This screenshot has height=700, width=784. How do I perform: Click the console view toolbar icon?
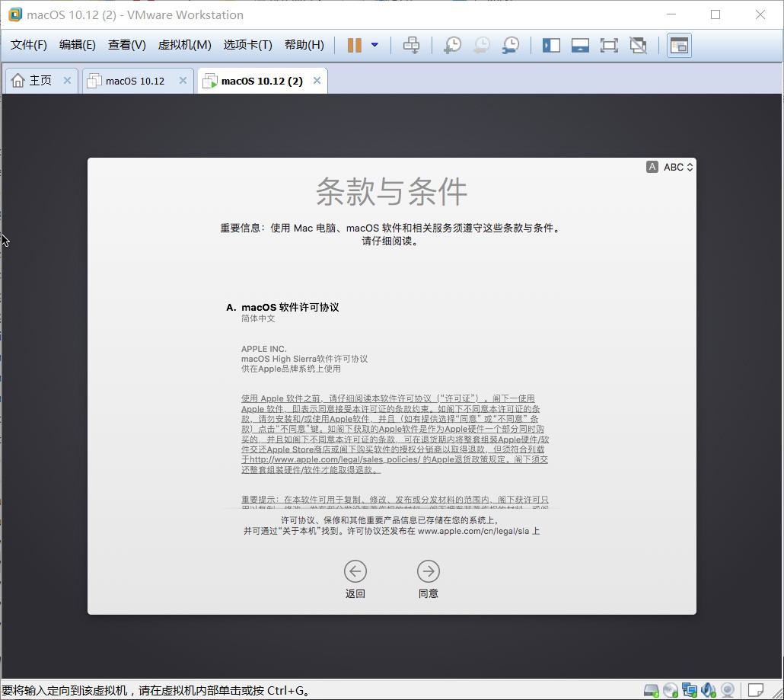point(679,46)
